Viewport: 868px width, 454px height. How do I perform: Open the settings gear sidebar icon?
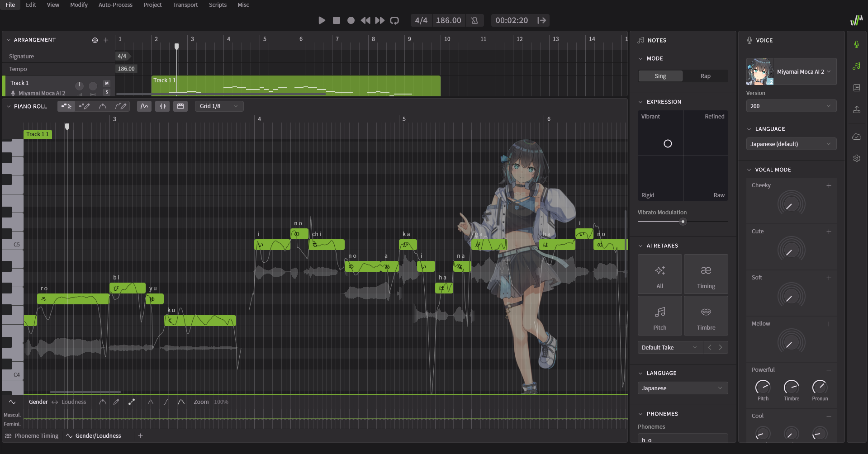[x=856, y=158]
